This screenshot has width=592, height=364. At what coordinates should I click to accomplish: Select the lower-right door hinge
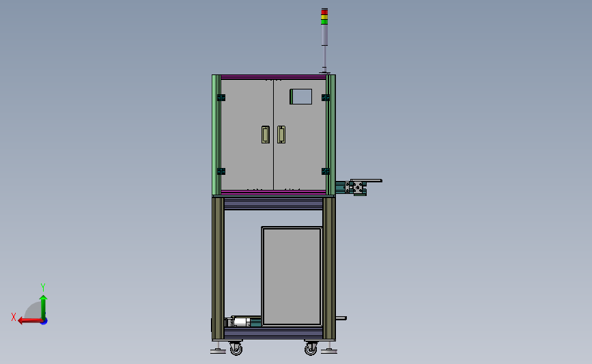click(326, 171)
